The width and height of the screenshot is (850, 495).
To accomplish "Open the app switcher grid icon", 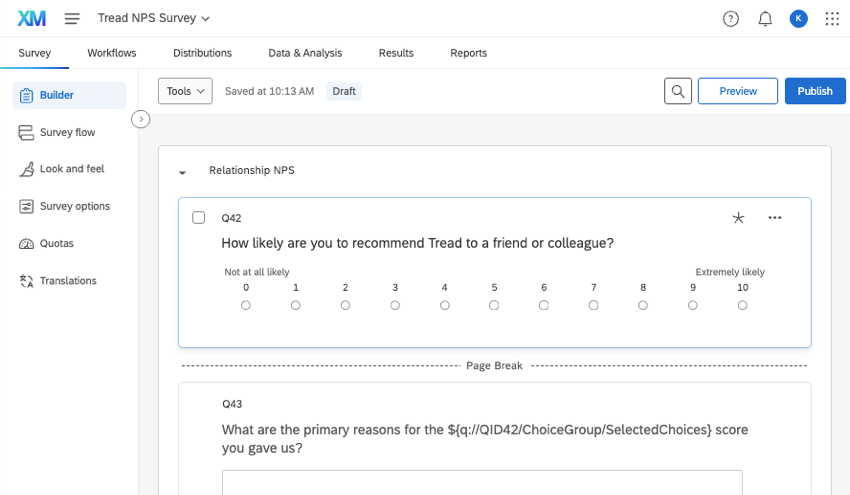I will [x=832, y=18].
